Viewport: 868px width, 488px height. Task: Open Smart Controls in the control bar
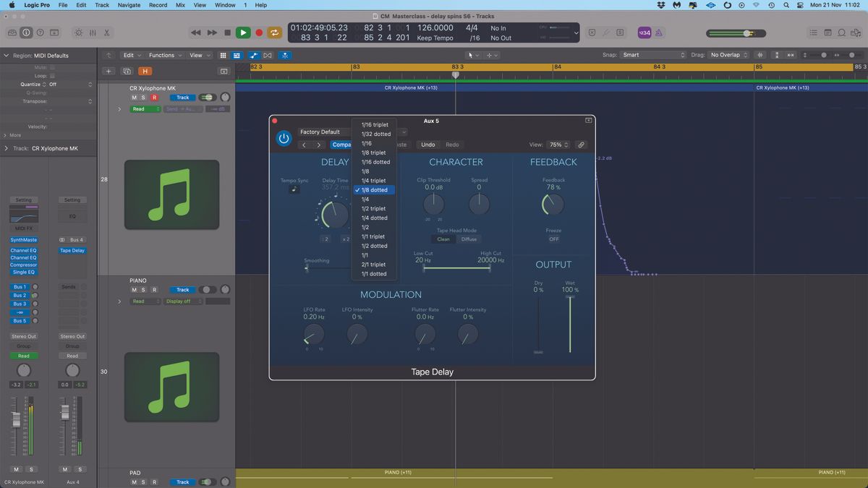[x=78, y=33]
